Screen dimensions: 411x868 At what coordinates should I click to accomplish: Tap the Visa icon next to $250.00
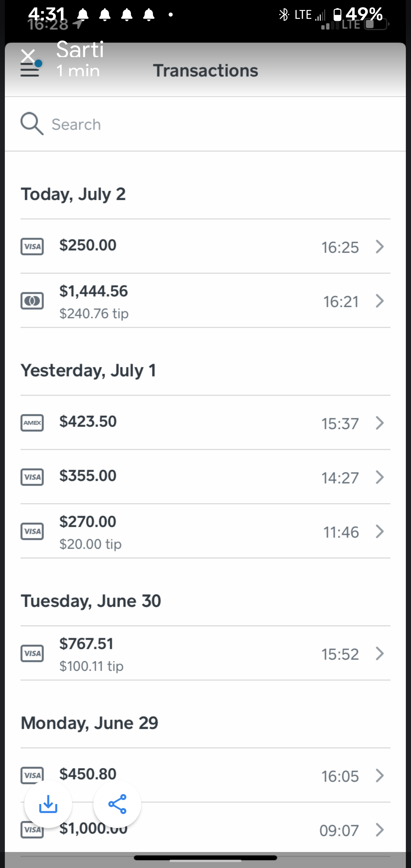pos(32,247)
